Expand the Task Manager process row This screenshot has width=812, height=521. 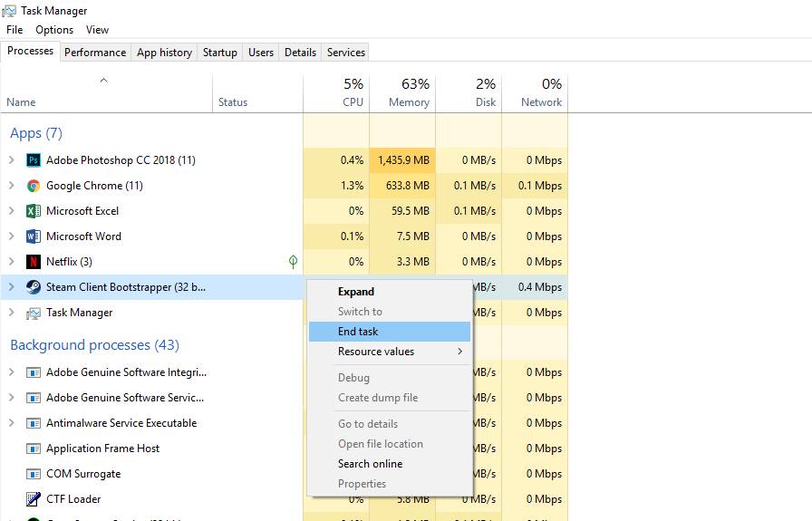coord(12,313)
